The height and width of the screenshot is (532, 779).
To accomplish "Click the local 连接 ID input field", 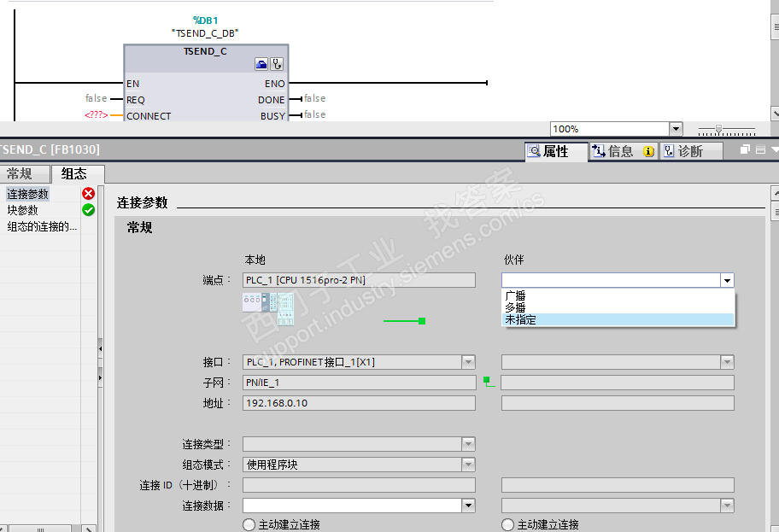I will click(359, 485).
